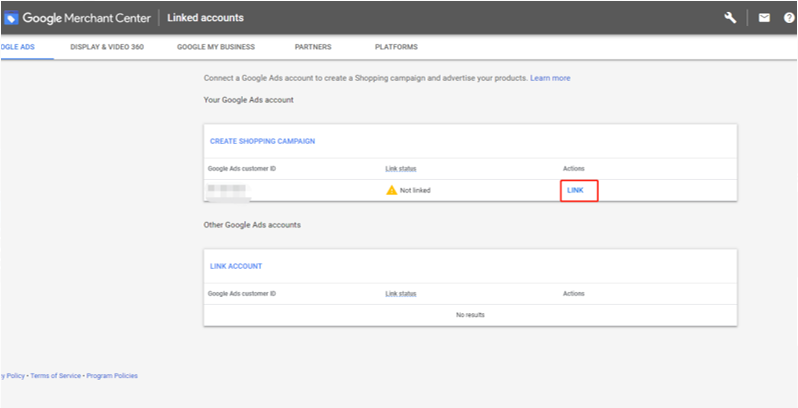Click the Google Merchant Center title text
The height and width of the screenshot is (408, 798).
click(87, 18)
